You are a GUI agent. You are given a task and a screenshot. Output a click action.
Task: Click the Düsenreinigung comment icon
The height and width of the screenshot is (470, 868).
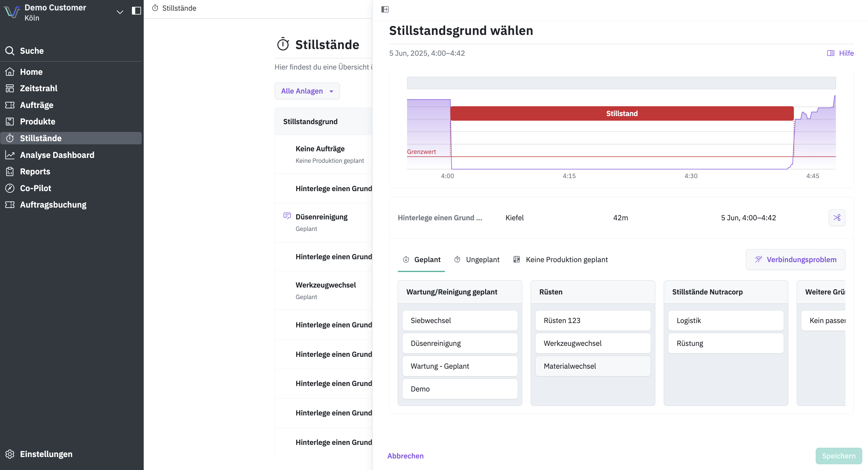(x=287, y=216)
